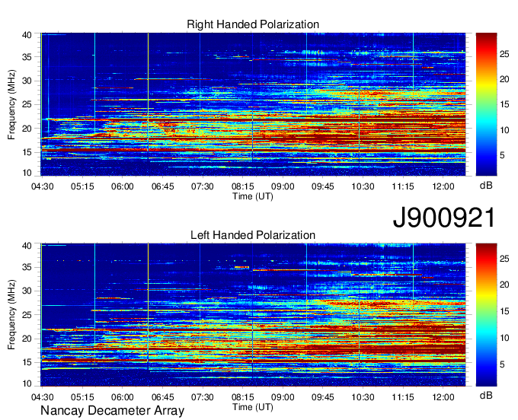Click the 35 MHz frequency tick of Left Handed plot
Image resolution: width=518 pixels, height=420 pixels.
(27, 267)
